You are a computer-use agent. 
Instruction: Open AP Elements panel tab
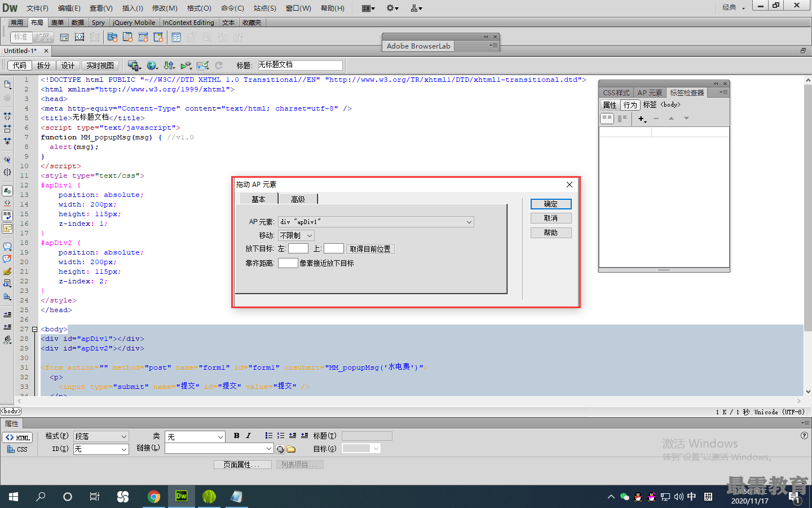650,93
